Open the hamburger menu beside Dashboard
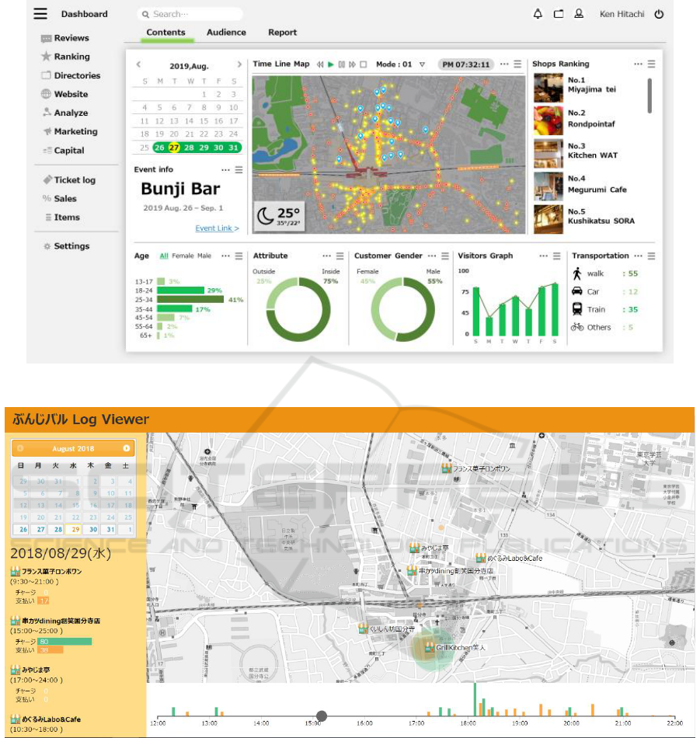This screenshot has width=700, height=738. pos(40,14)
